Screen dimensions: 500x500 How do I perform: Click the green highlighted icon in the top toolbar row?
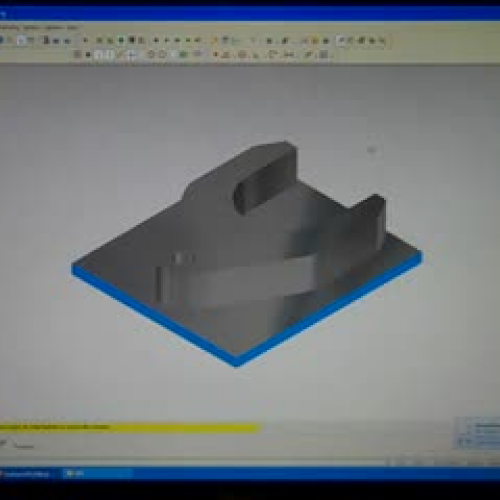(x=121, y=41)
